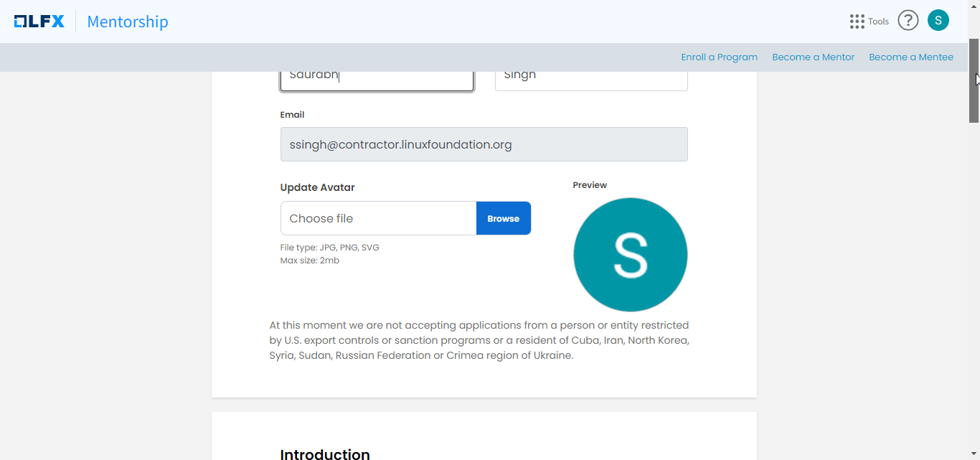Click the page vertical scrollbar thumb

point(974,80)
